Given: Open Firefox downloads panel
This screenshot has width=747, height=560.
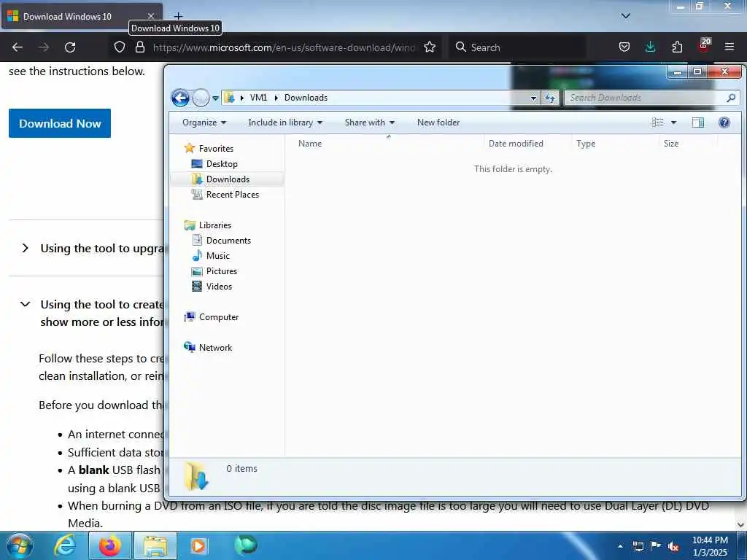Looking at the screenshot, I should coord(650,47).
